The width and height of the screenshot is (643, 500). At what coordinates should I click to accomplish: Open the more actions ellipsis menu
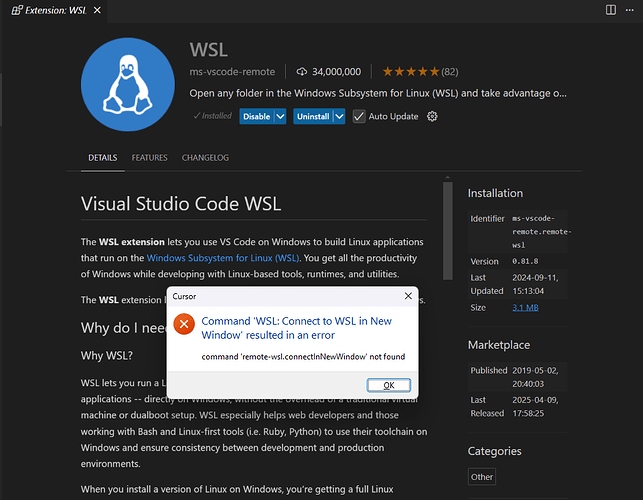(x=629, y=10)
